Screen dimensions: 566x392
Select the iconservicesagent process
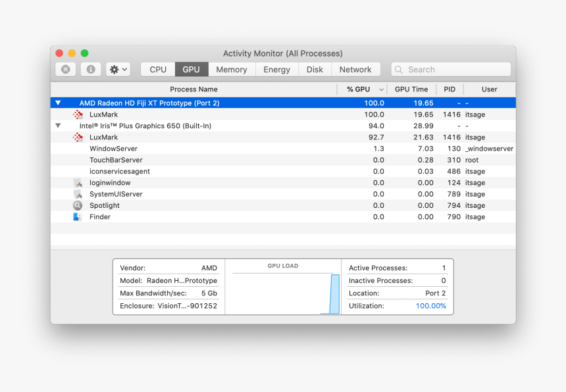click(283, 171)
